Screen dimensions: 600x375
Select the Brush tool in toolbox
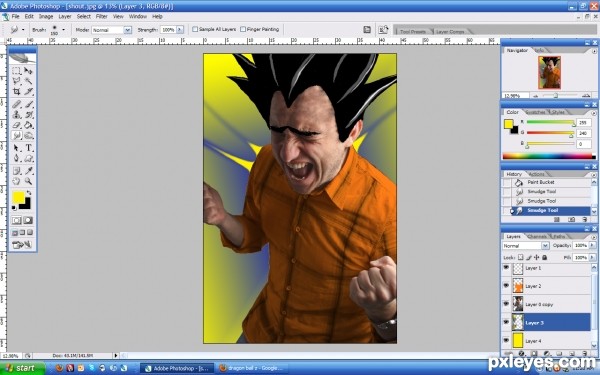coord(28,104)
